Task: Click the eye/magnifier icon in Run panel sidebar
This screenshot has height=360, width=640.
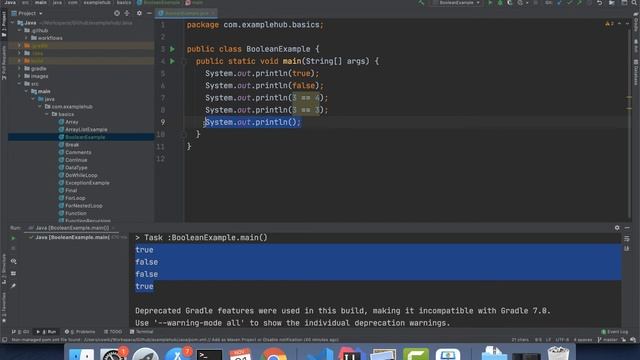Action: [x=13, y=261]
